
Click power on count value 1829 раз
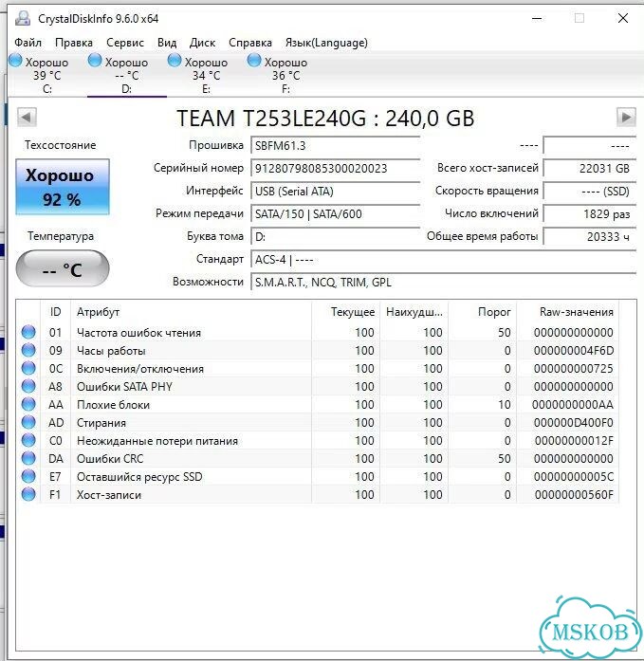point(590,213)
